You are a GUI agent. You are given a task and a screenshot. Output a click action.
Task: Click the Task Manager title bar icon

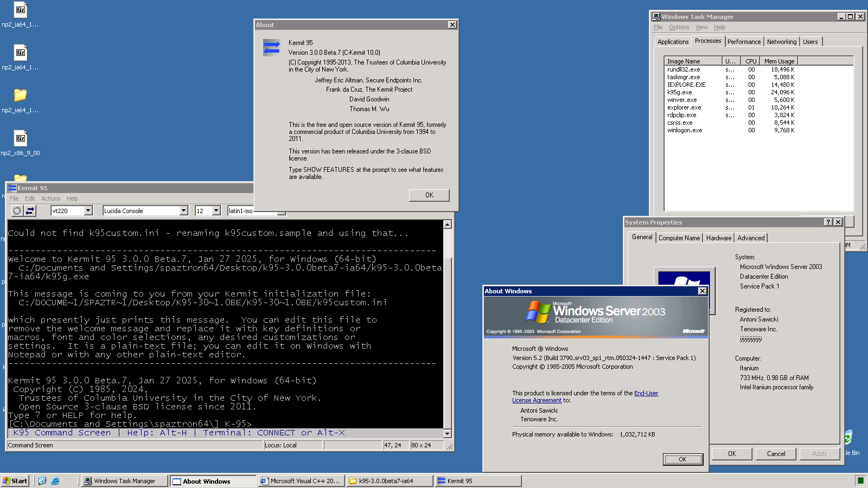pos(656,17)
